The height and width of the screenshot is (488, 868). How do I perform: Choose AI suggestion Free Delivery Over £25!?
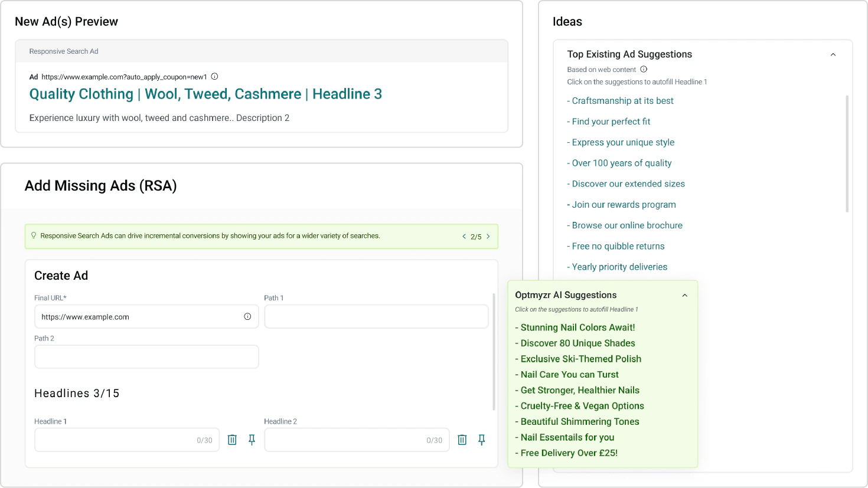[x=566, y=453]
